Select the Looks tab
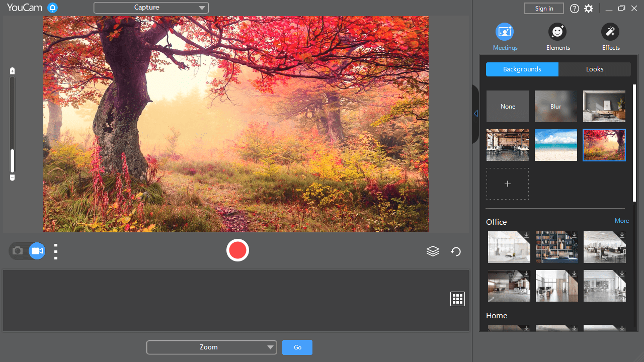This screenshot has width=644, height=362. coord(595,69)
